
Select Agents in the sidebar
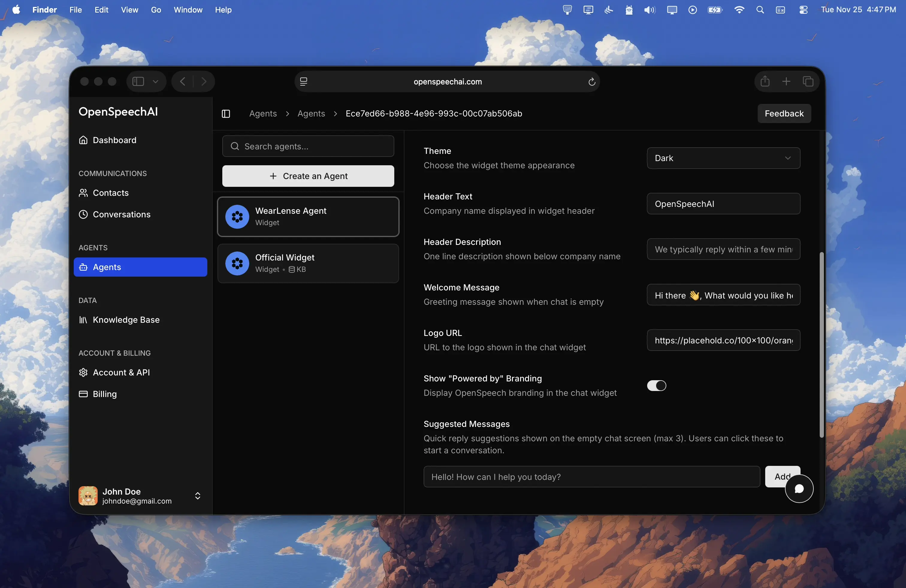point(141,267)
